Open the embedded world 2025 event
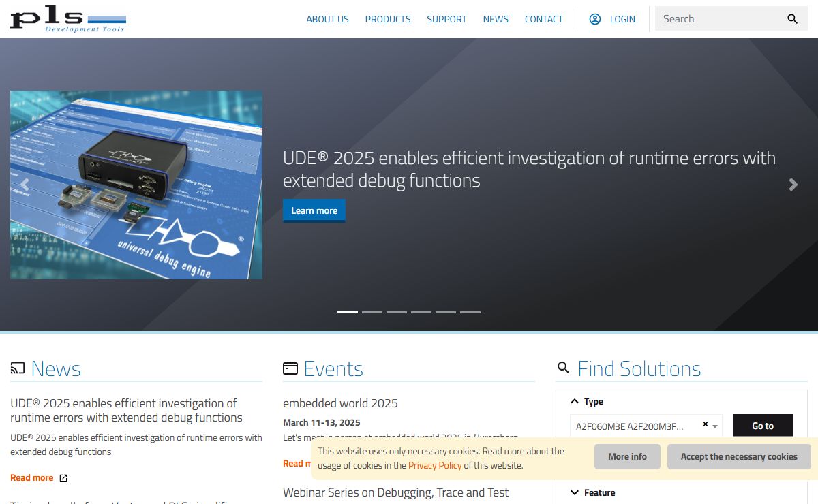 tap(340, 403)
